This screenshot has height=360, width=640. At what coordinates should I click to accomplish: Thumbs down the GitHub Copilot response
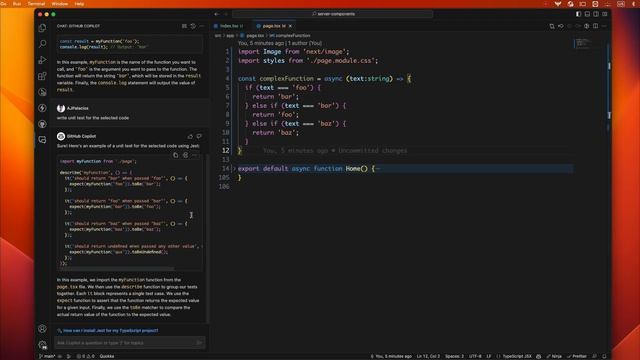click(x=199, y=136)
